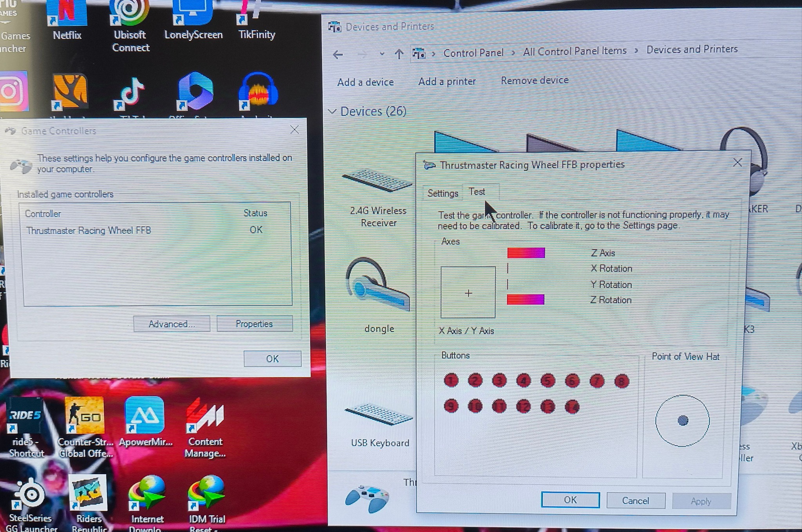Select the Counter-Strike Global Offensive icon
The width and height of the screenshot is (802, 532).
(x=85, y=427)
